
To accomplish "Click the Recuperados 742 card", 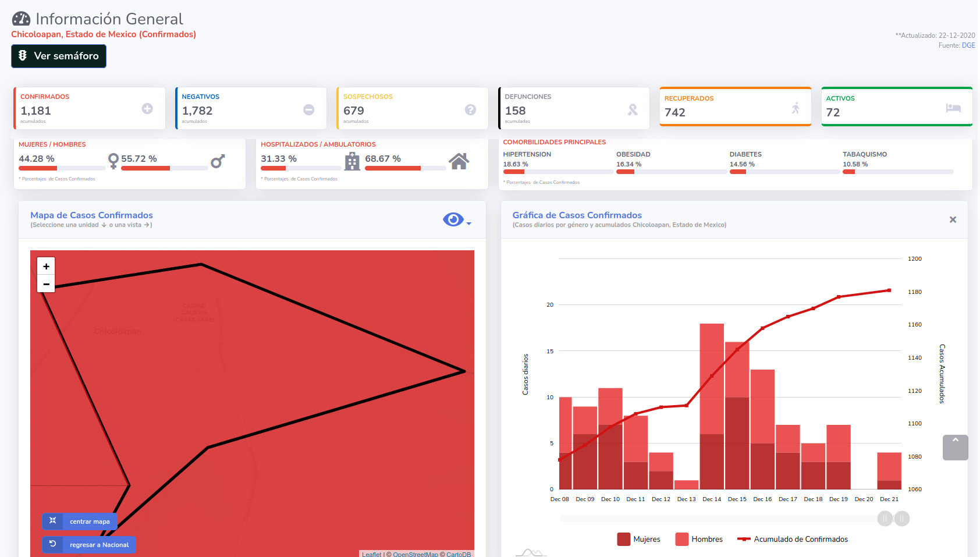I will click(736, 107).
